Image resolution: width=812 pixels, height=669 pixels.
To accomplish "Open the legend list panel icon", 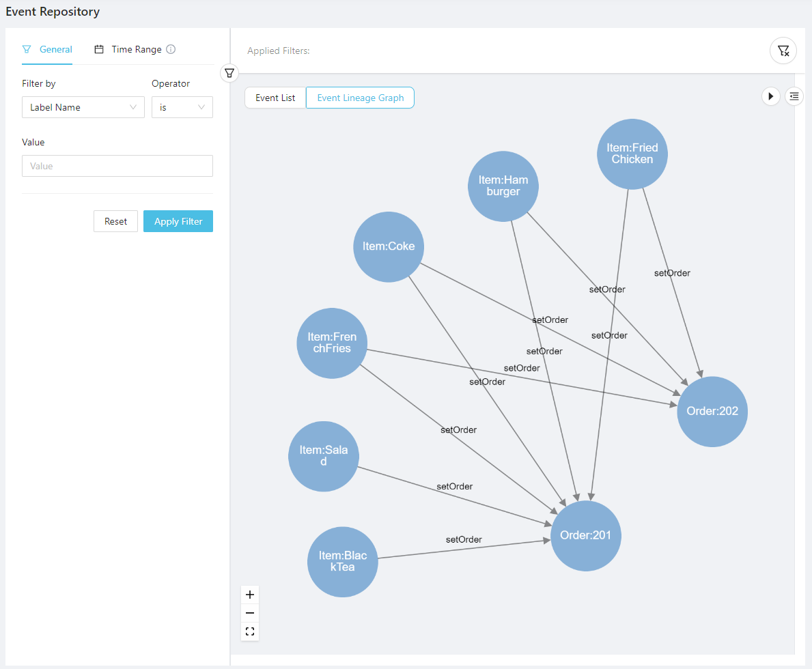I will point(794,97).
